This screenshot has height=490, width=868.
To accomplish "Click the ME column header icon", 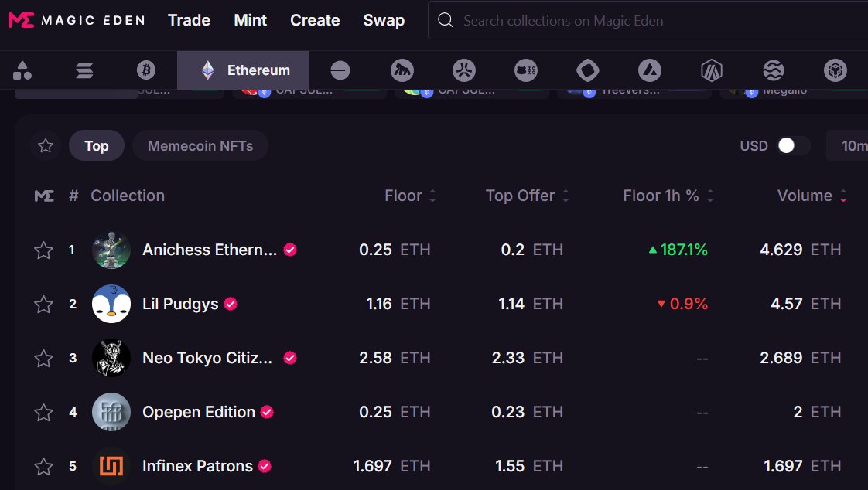I will point(44,196).
